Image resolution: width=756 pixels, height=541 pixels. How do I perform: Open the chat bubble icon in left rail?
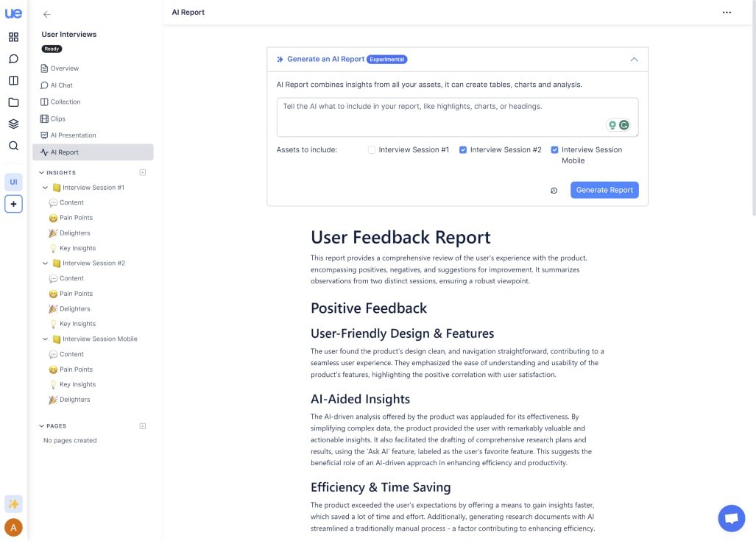tap(13, 59)
